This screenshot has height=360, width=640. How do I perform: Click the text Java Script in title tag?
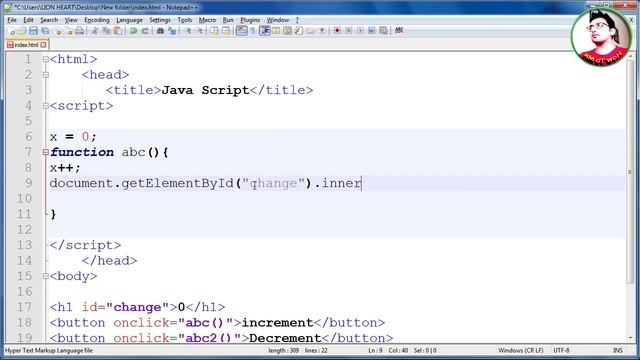click(x=205, y=90)
